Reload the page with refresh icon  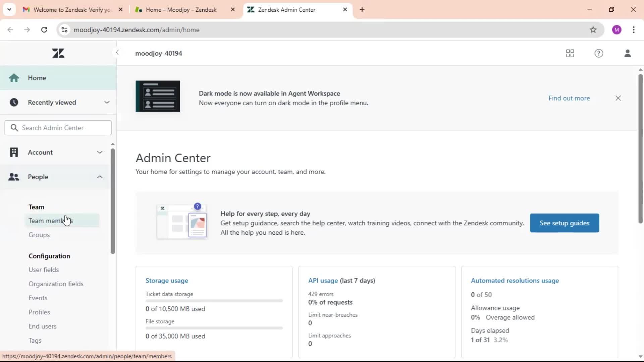[44, 30]
